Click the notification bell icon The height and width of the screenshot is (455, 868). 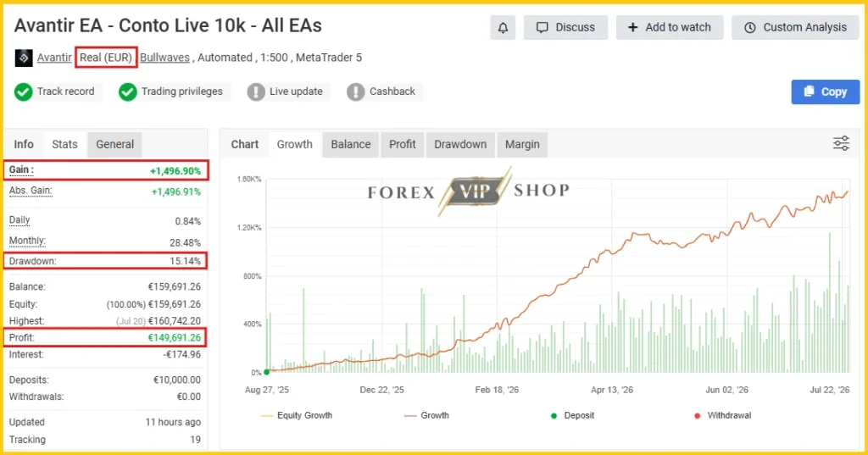[x=503, y=28]
